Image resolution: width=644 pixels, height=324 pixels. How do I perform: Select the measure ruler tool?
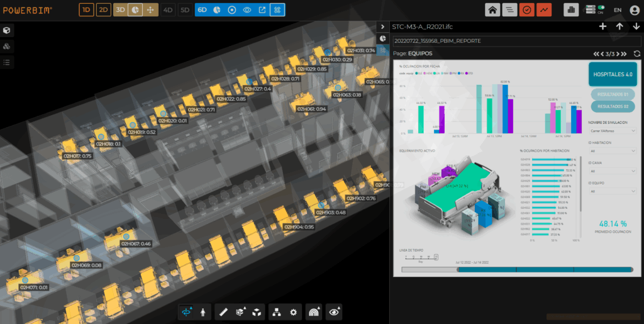[x=223, y=311]
